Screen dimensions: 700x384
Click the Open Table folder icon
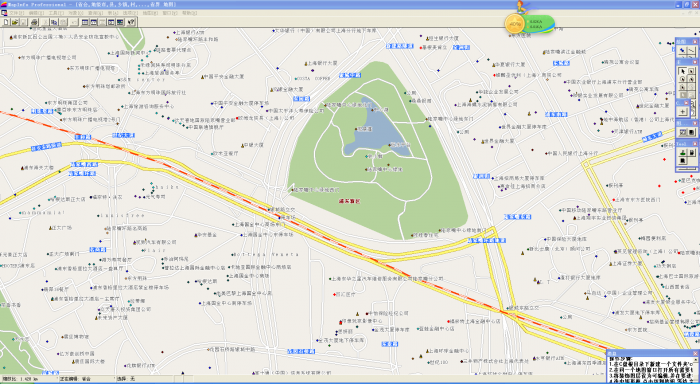click(x=15, y=22)
